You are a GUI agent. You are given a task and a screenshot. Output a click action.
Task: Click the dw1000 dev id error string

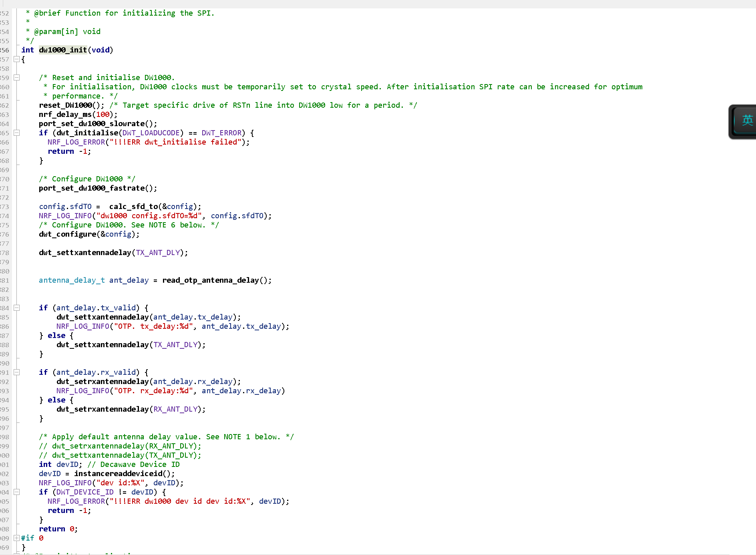180,501
